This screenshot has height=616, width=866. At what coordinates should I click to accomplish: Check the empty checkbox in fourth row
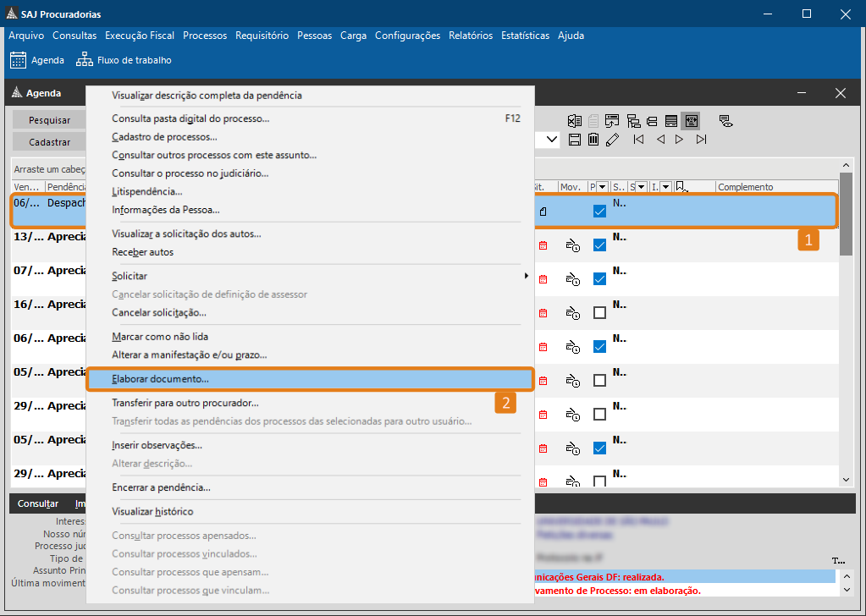(x=599, y=313)
